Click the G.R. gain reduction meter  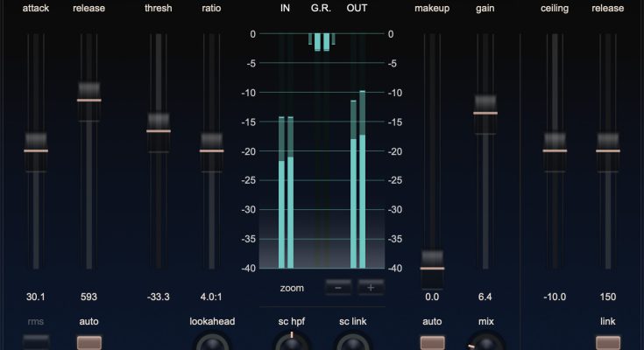coord(322,42)
